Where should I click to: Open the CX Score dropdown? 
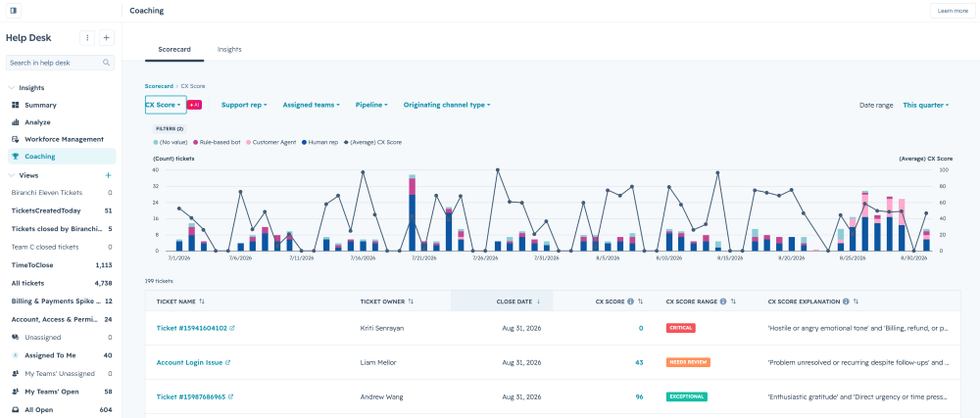[x=166, y=106]
